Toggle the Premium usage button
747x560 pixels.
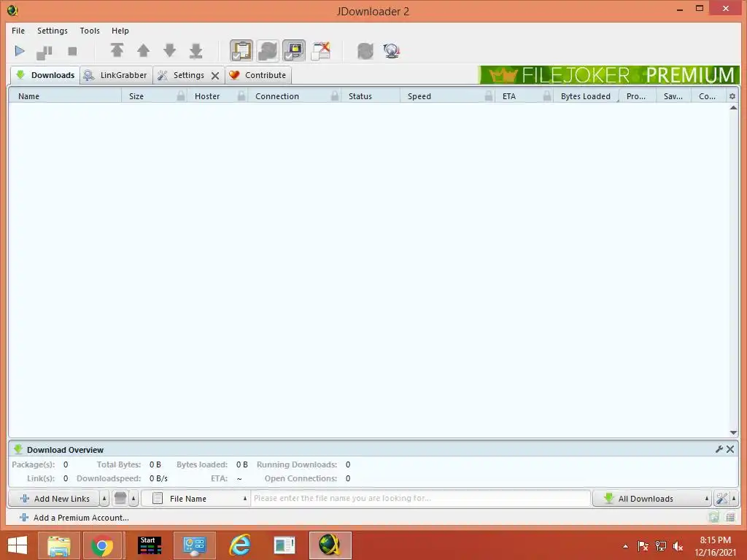click(x=294, y=50)
